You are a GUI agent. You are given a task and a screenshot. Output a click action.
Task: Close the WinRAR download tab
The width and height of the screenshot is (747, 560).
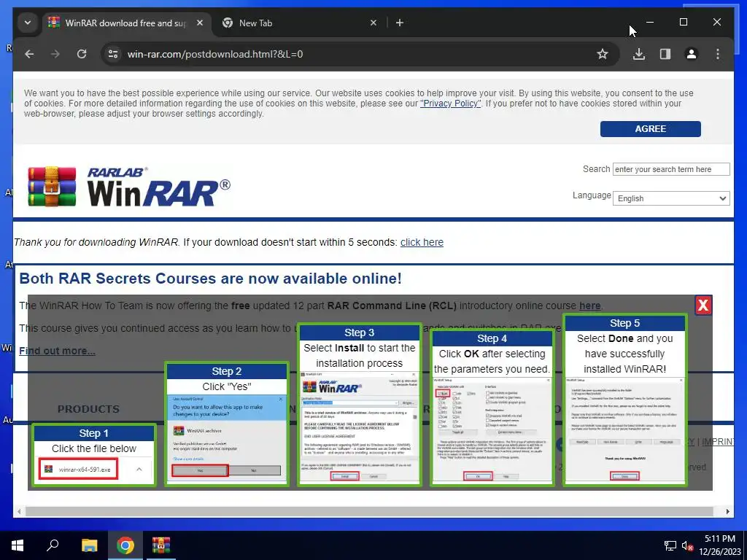tap(200, 23)
